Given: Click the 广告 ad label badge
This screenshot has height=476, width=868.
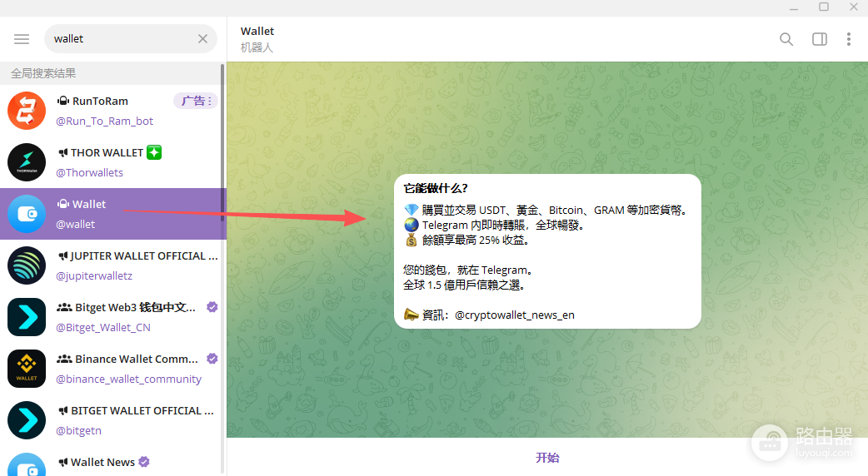Looking at the screenshot, I should (x=196, y=101).
